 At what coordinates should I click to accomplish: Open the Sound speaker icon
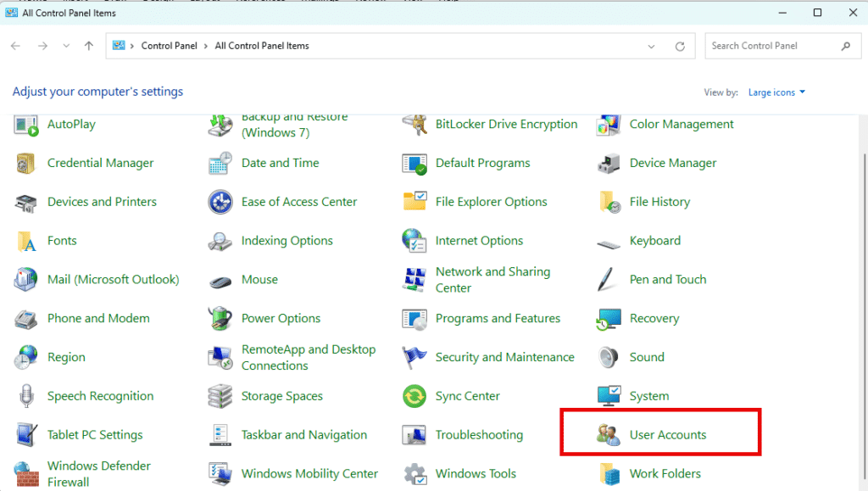609,358
